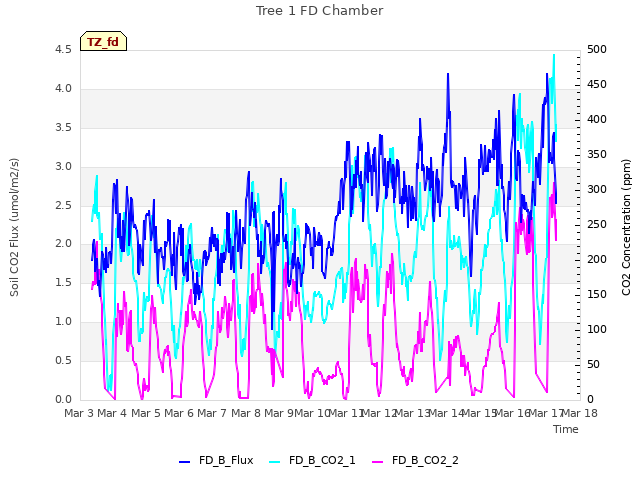Click the Mar 5 x-axis tick label
This screenshot has width=640, height=480.
pos(146,413)
